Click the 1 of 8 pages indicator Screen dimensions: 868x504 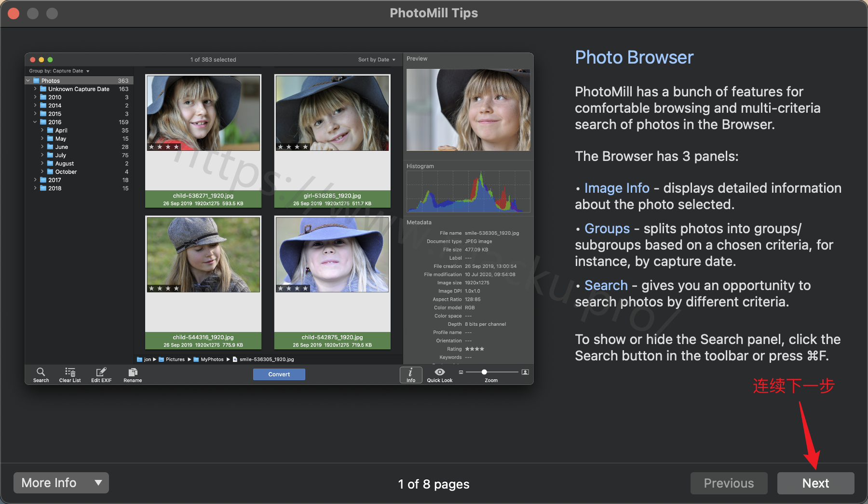tap(434, 484)
